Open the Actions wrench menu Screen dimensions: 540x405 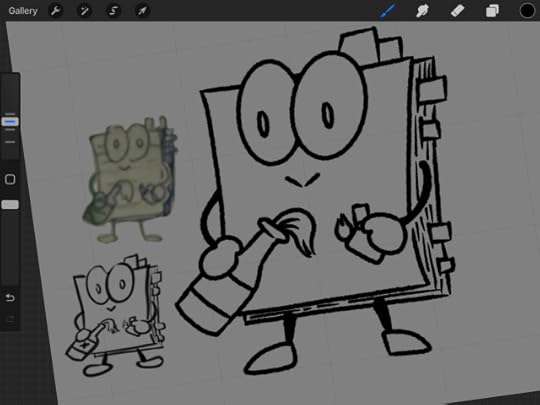[55, 11]
